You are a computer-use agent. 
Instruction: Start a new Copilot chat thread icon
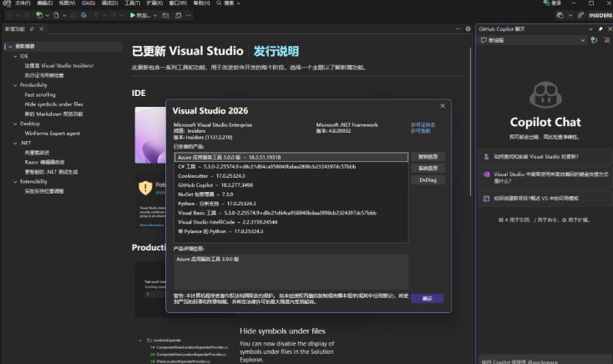(594, 40)
